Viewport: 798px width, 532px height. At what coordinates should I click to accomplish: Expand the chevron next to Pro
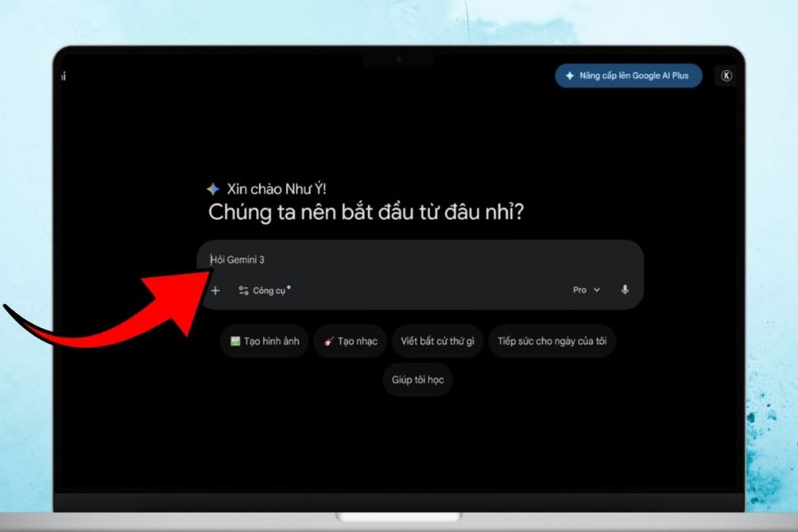click(597, 290)
